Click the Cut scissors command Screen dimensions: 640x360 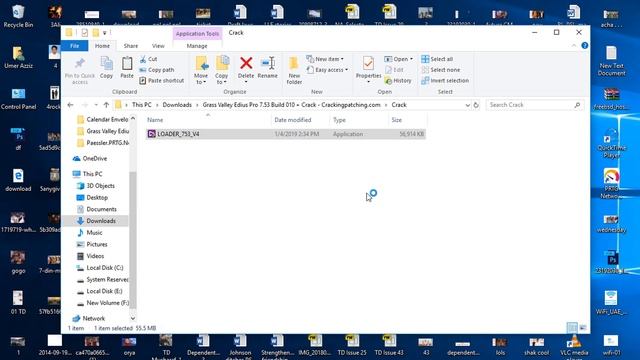[x=148, y=59]
